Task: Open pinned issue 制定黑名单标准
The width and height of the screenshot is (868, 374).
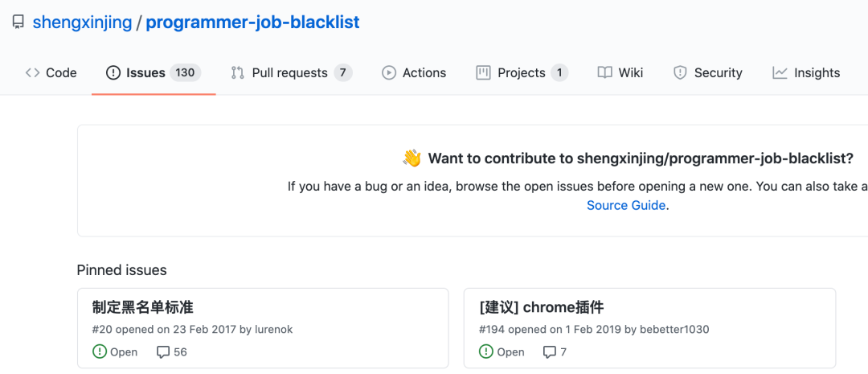Action: [x=143, y=307]
